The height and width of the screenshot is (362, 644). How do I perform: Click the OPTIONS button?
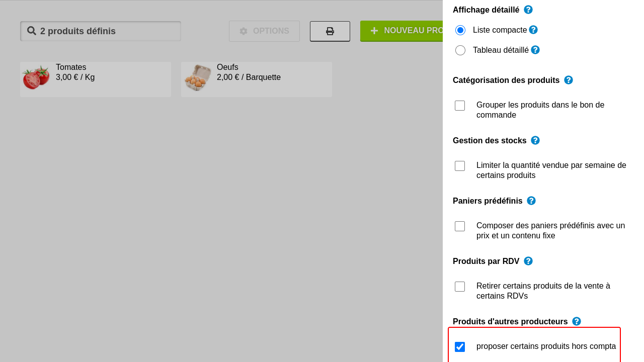click(264, 31)
